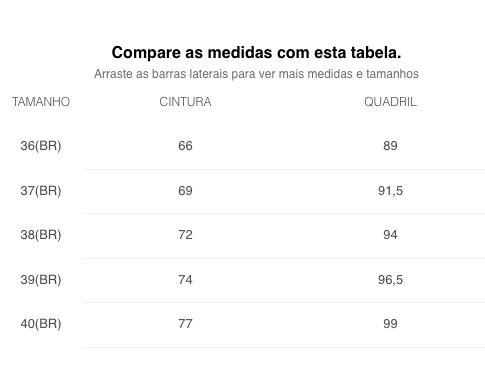Click the QUADRIL column header

coord(390,102)
